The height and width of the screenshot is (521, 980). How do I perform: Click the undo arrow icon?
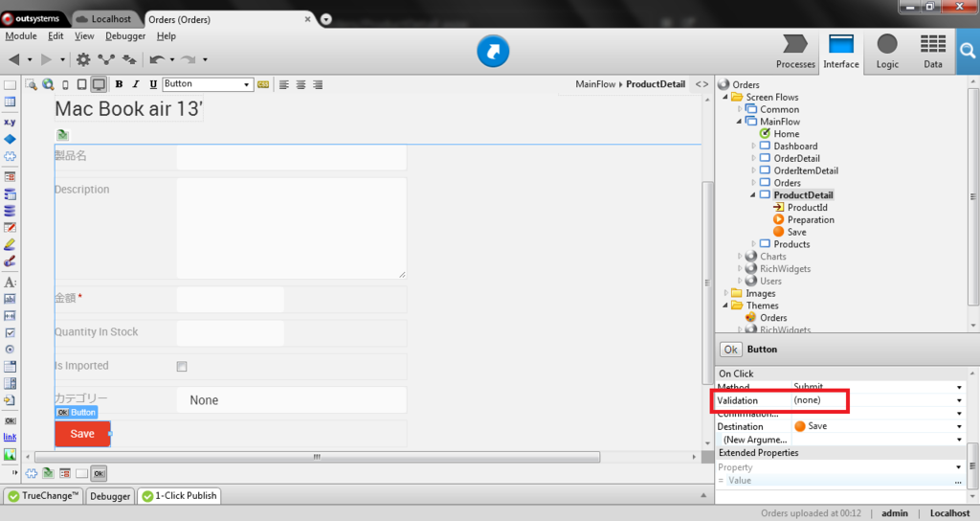click(x=157, y=59)
